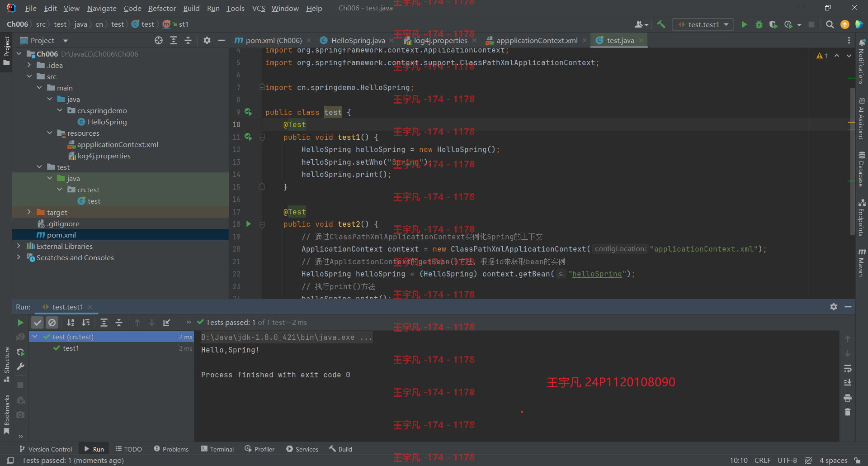Toggle Show Ignored tests filter

point(52,323)
